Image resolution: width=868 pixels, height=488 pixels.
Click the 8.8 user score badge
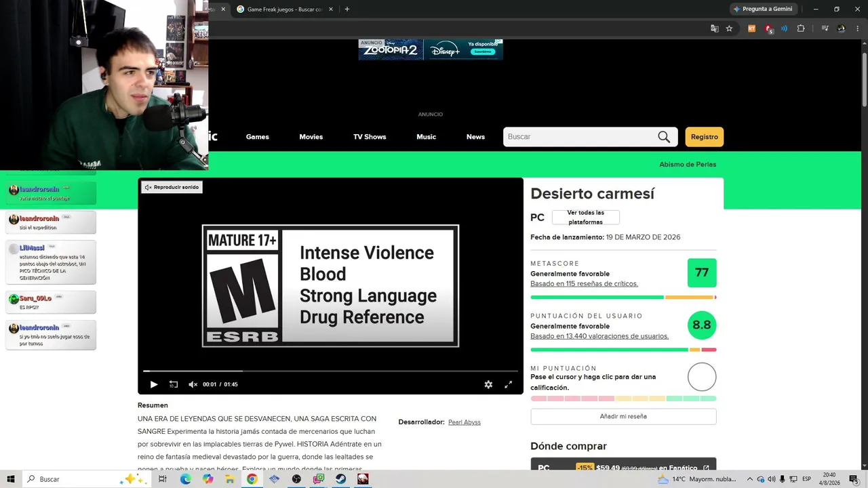(x=702, y=325)
